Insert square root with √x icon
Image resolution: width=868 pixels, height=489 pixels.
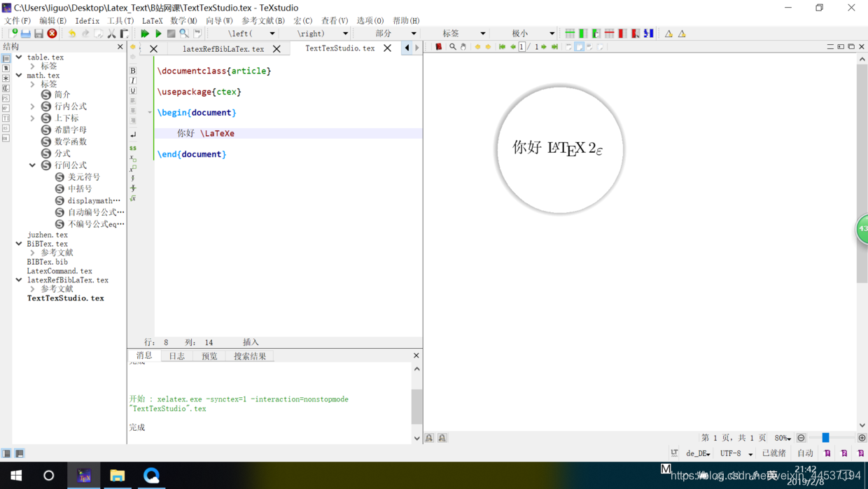[133, 198]
